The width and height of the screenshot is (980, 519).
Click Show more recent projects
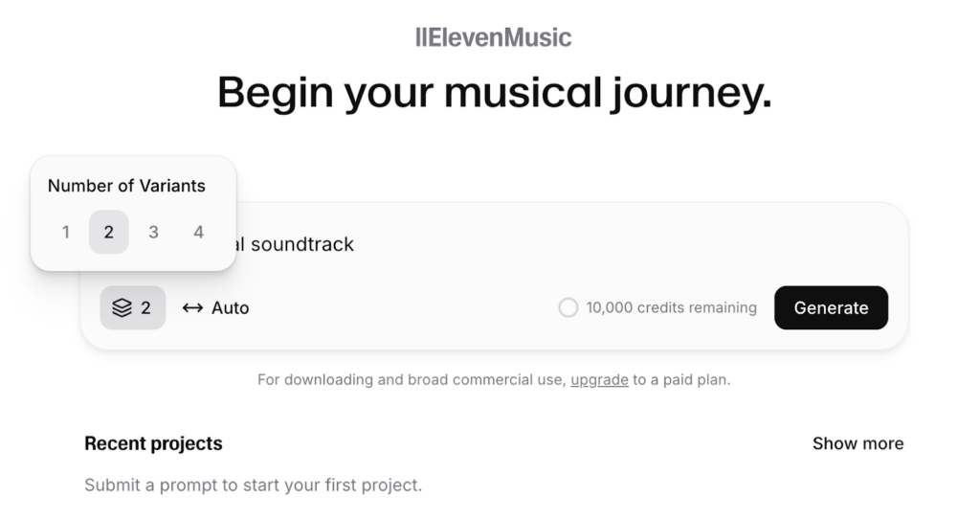[x=857, y=443]
